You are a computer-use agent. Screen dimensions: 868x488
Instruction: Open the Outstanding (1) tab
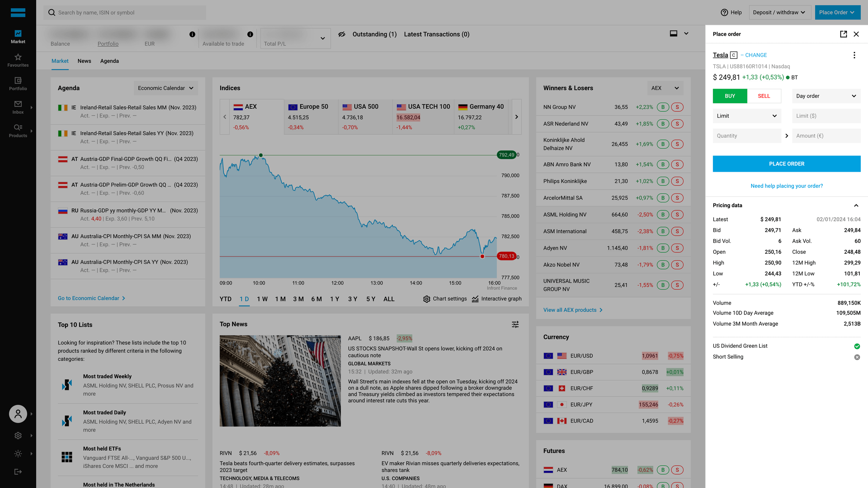coord(374,34)
